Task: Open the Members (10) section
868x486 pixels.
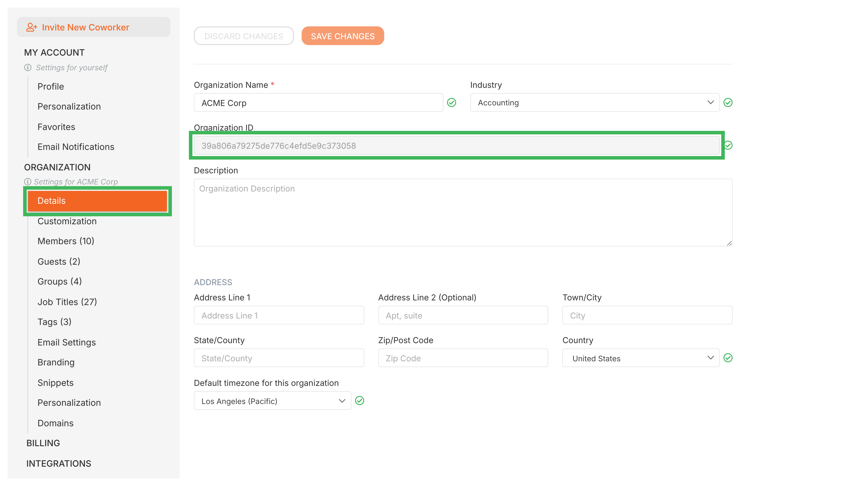Action: pyautogui.click(x=66, y=241)
